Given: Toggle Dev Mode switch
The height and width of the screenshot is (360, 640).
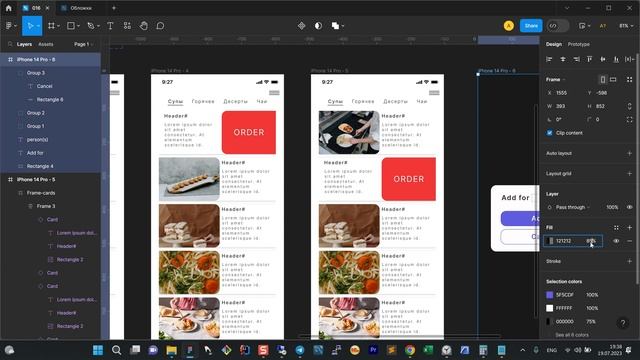Looking at the screenshot, I should [x=558, y=26].
